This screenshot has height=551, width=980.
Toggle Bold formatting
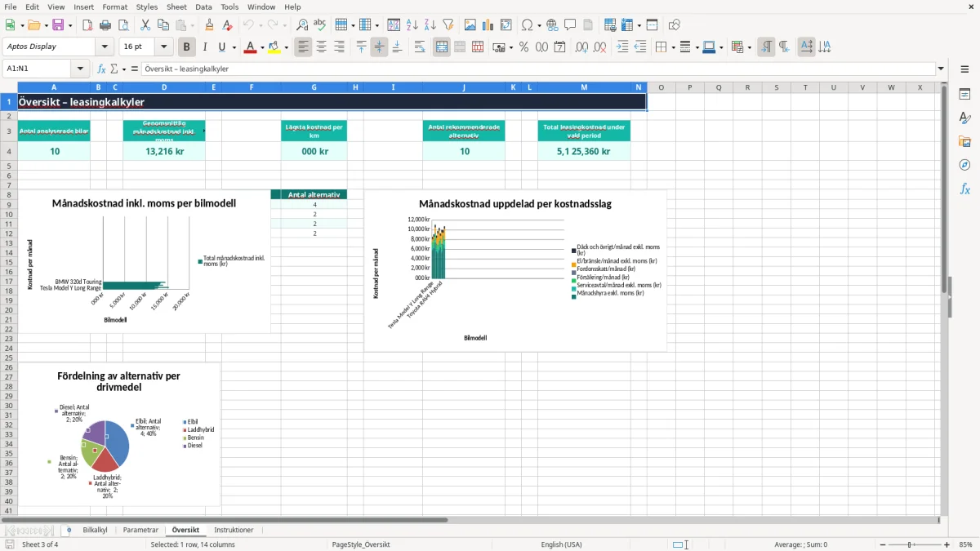pyautogui.click(x=187, y=47)
